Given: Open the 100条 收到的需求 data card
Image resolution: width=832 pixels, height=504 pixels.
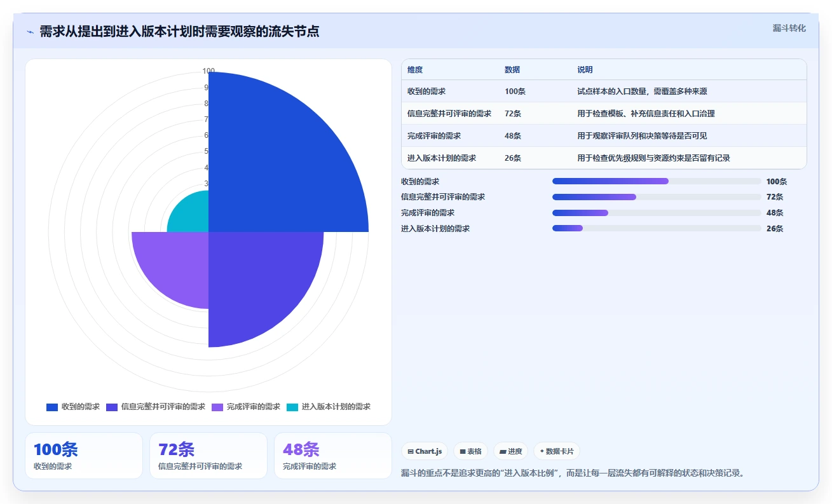Looking at the screenshot, I should [x=84, y=456].
